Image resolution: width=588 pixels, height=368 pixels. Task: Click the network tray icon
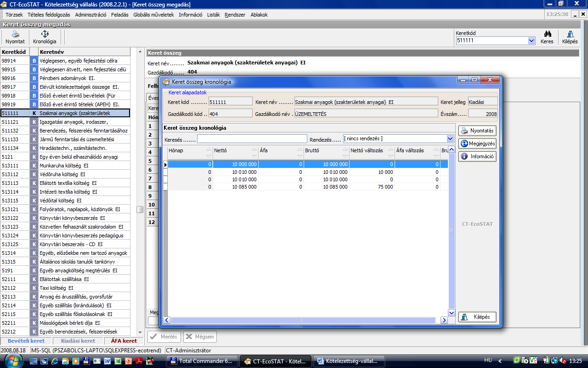click(555, 361)
